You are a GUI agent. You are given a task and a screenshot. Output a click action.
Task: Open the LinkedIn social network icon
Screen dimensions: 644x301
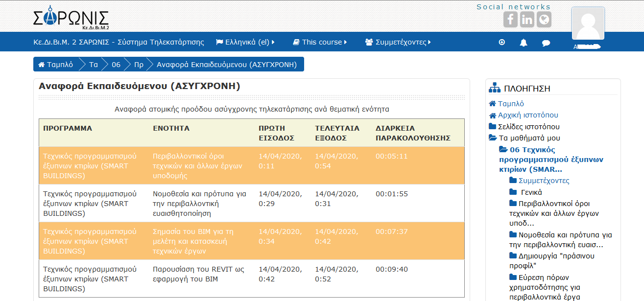tap(527, 20)
